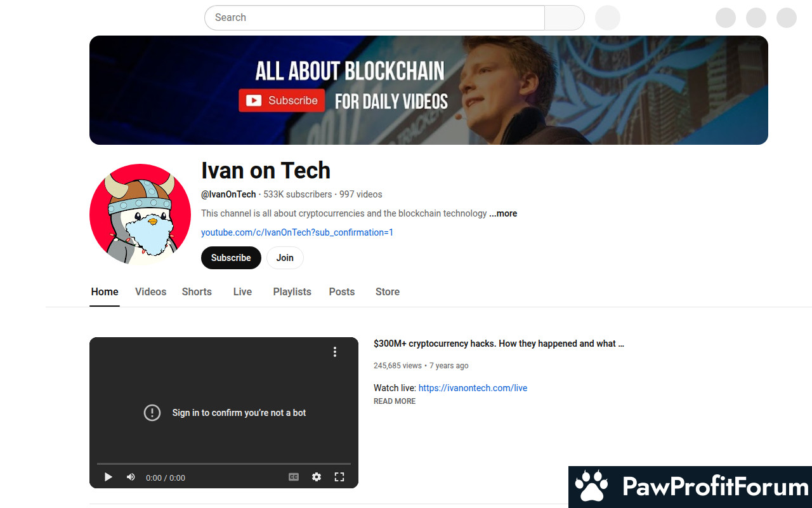Click the Sign in to confirm message

[x=239, y=413]
